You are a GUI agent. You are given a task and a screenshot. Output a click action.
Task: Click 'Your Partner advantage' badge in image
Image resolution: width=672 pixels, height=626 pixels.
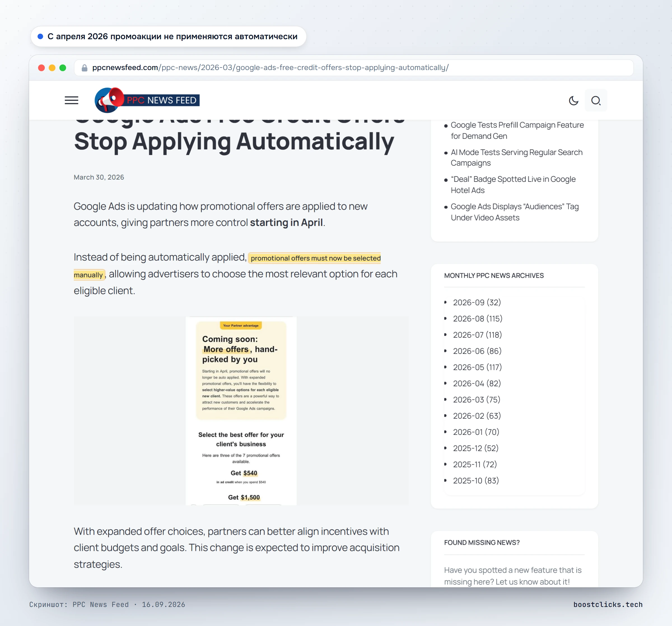(241, 326)
